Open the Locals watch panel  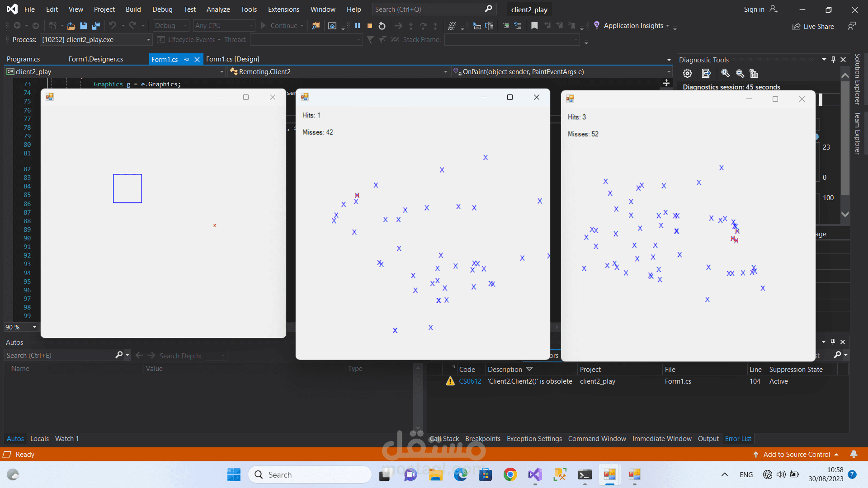pos(39,439)
